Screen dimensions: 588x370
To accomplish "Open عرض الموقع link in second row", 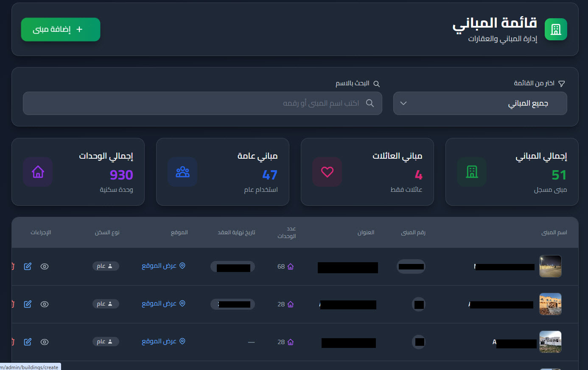I will click(163, 303).
